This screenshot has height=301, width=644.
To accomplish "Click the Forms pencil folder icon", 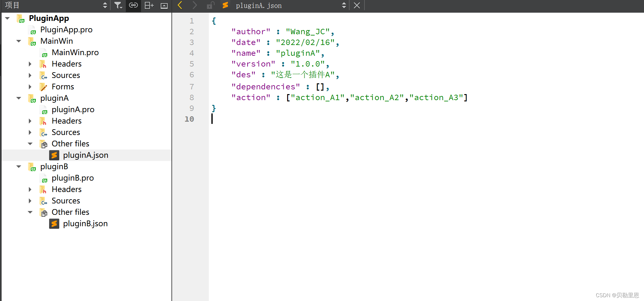I will 43,87.
